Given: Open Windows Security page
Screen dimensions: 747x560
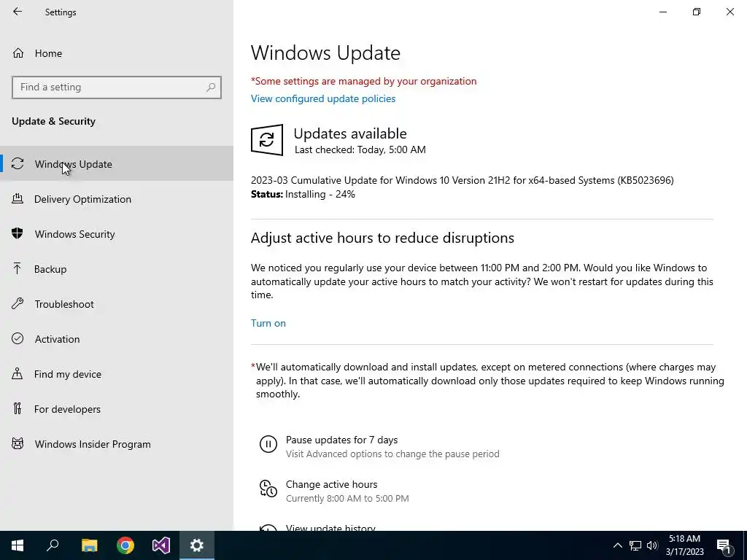Looking at the screenshot, I should [x=117, y=234].
